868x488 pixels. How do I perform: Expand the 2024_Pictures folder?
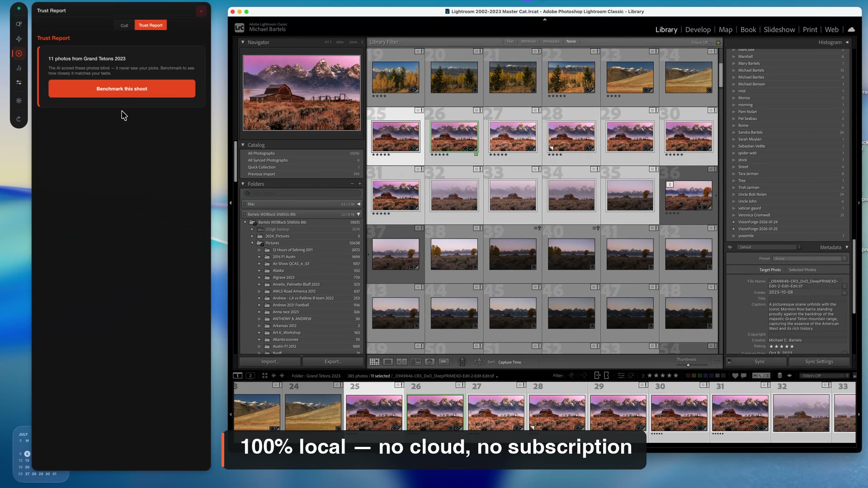pyautogui.click(x=252, y=236)
